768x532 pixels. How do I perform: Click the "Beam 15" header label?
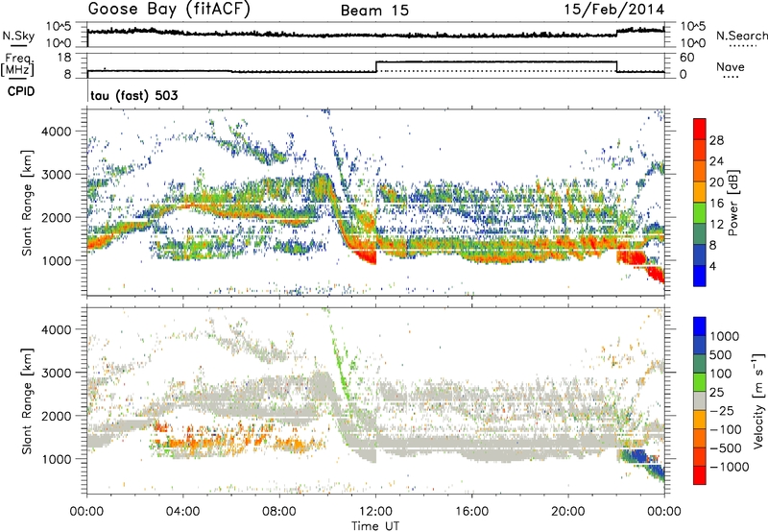point(374,11)
